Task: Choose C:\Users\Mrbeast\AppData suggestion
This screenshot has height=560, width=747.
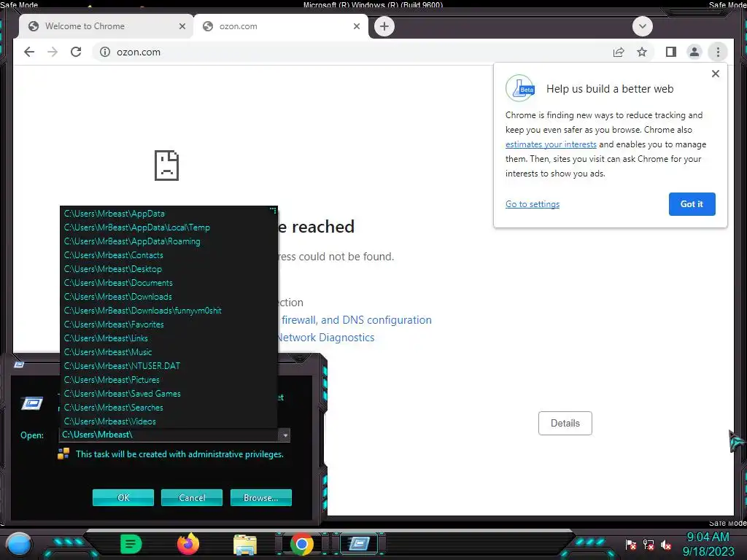Action: coord(169,214)
